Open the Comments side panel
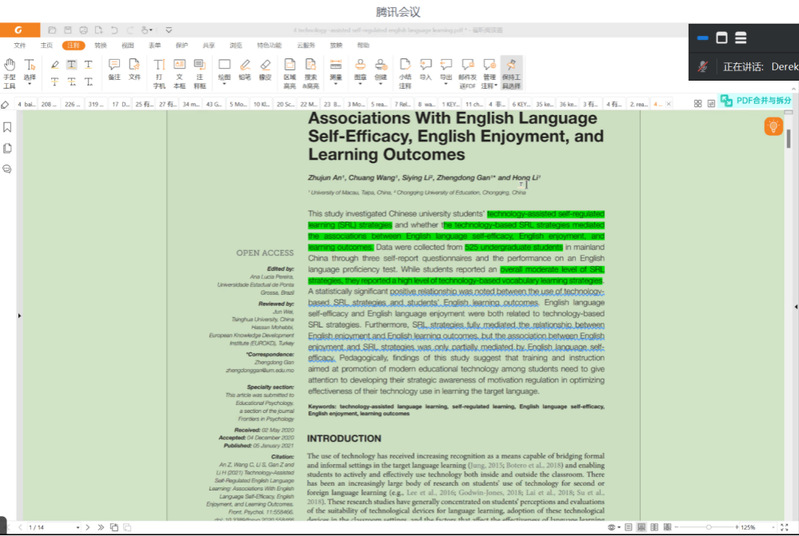 (x=7, y=169)
